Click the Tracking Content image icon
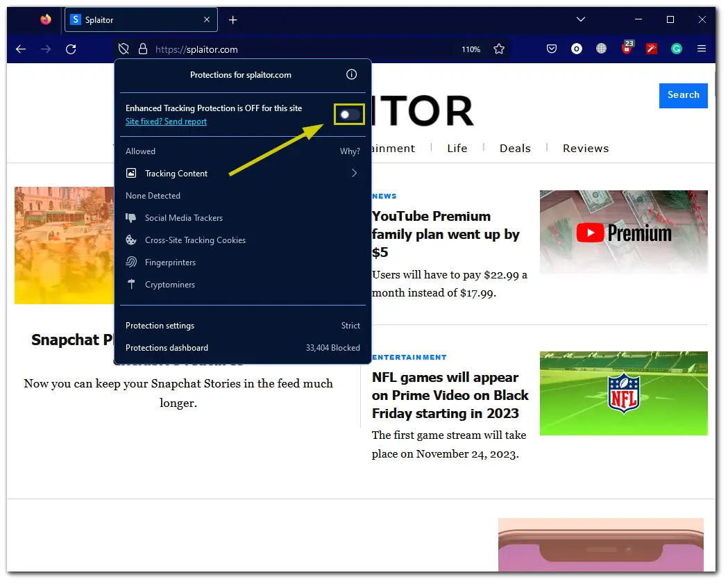 point(131,174)
